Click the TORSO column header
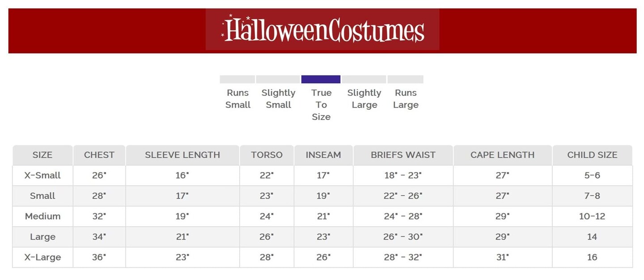Screen dimensions: 644x280 tap(267, 155)
